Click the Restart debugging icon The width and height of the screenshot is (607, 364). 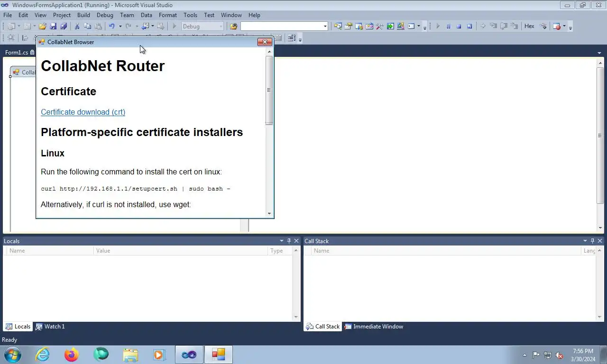pos(469,27)
